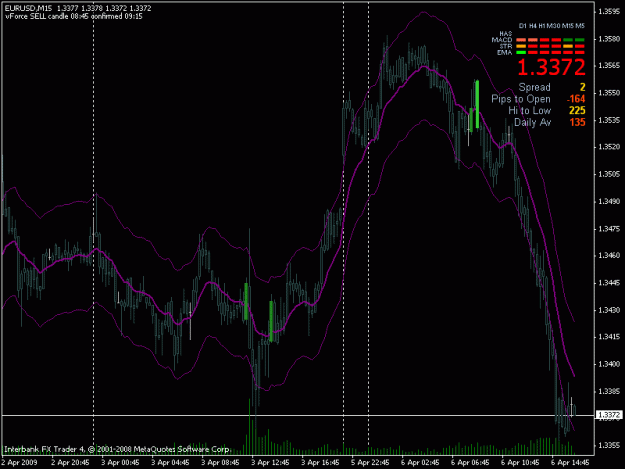Click the 3 Apr 12:45 time axis label

[x=270, y=463]
